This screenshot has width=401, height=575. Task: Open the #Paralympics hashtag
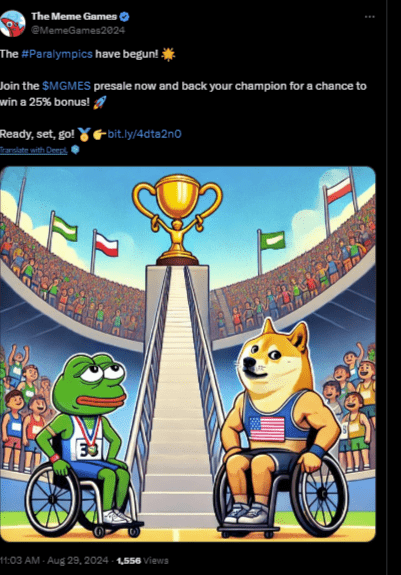[57, 54]
